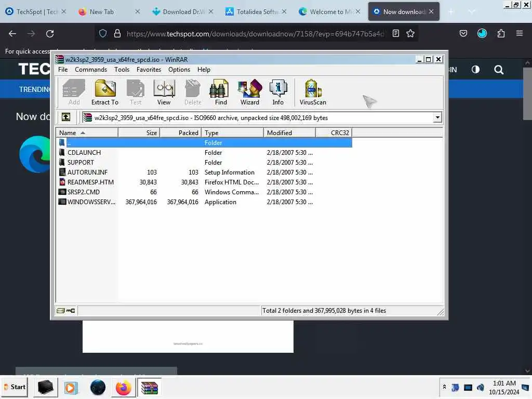Click the tracking protection shield icon
The height and width of the screenshot is (399, 532).
103,34
